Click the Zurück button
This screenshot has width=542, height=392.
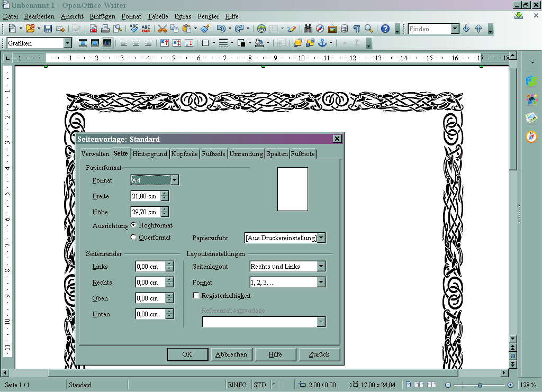(x=319, y=354)
